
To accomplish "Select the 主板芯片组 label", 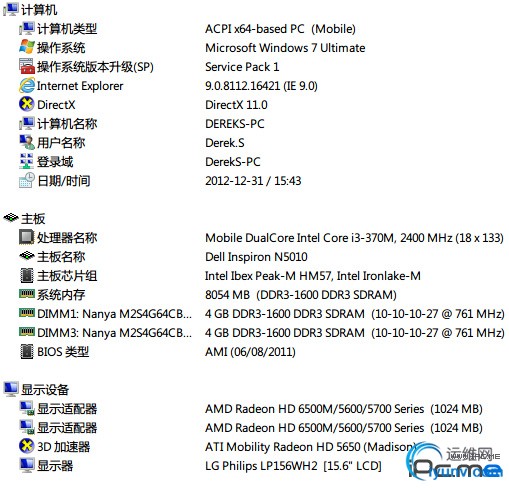I will 67,276.
